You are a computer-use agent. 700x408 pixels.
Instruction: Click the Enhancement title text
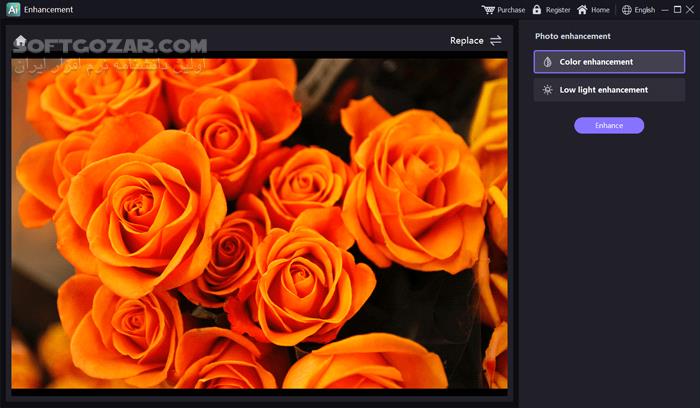[48, 9]
